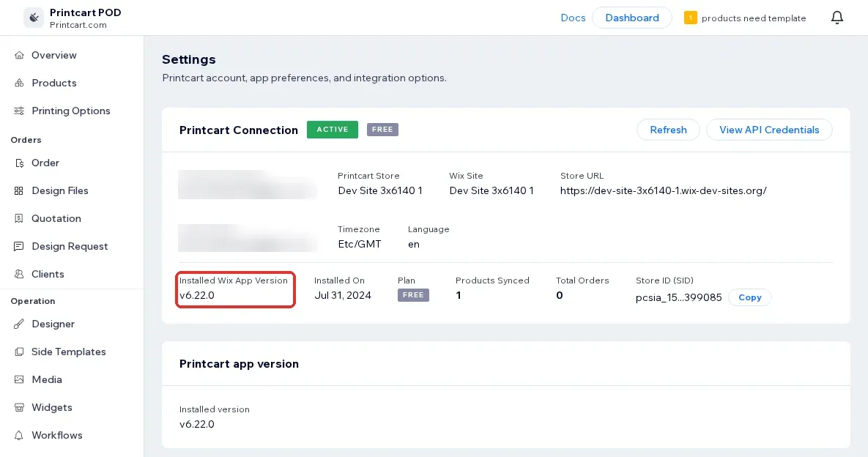Copy the Store ID
This screenshot has width=868, height=457.
pos(749,297)
